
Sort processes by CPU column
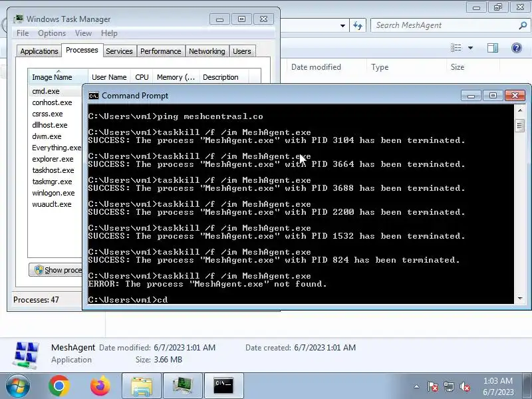(142, 77)
